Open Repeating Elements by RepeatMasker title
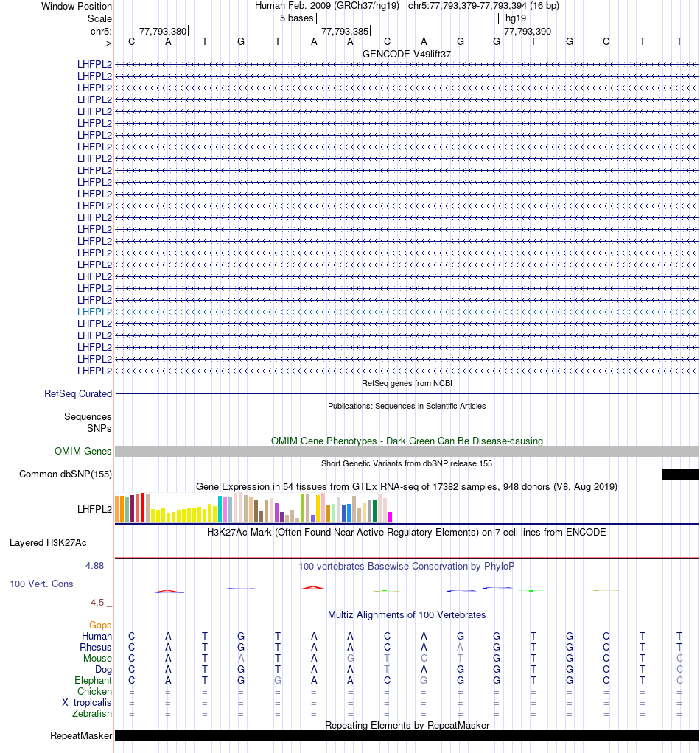The height and width of the screenshot is (753, 700). [407, 725]
